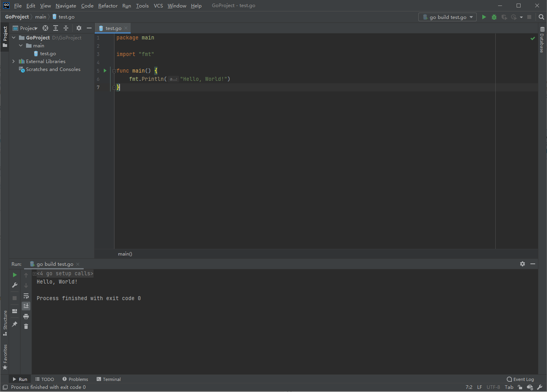The height and width of the screenshot is (392, 547).
Task: Open Search Everywhere magnifier icon
Action: 541,17
